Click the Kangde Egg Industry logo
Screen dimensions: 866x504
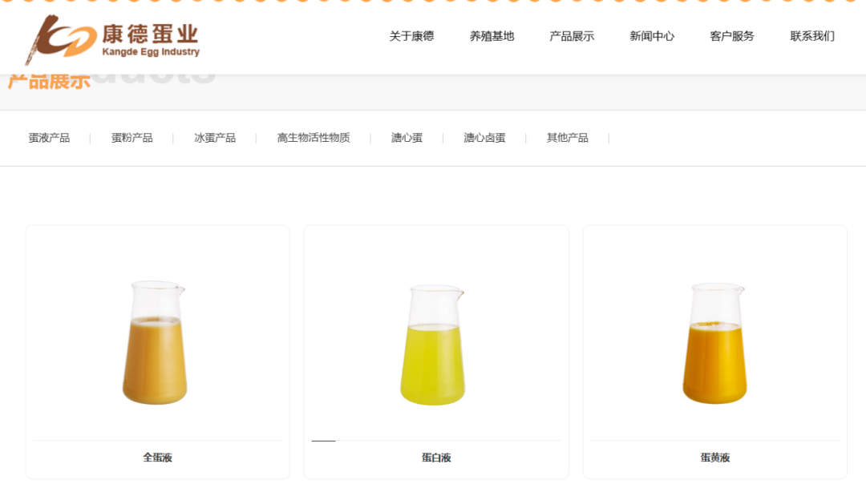point(112,40)
